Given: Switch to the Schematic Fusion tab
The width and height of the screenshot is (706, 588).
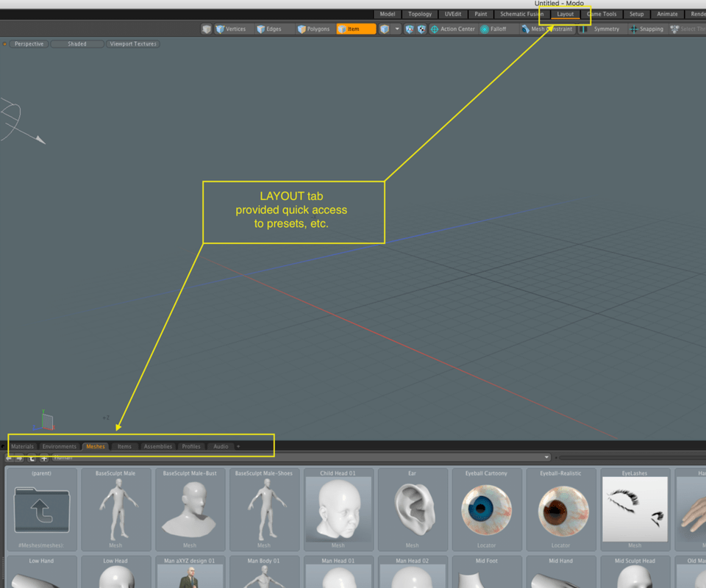Looking at the screenshot, I should click(521, 14).
